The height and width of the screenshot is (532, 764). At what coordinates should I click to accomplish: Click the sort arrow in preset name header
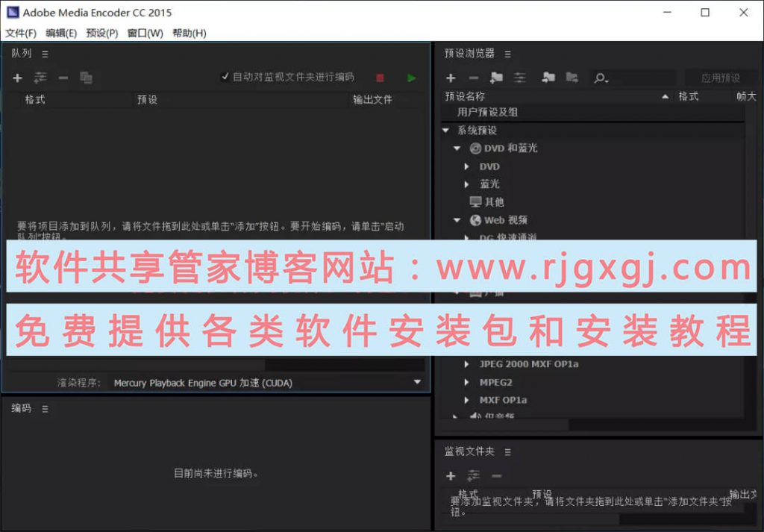coord(665,97)
